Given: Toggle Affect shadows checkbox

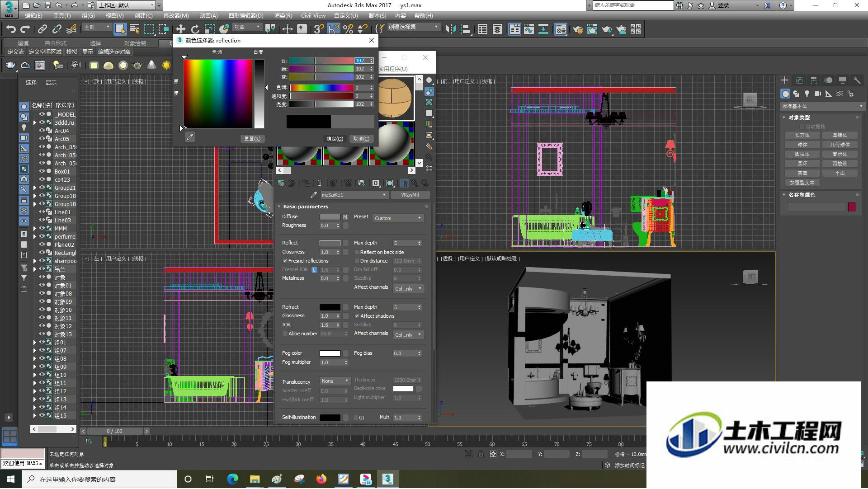Looking at the screenshot, I should (357, 316).
